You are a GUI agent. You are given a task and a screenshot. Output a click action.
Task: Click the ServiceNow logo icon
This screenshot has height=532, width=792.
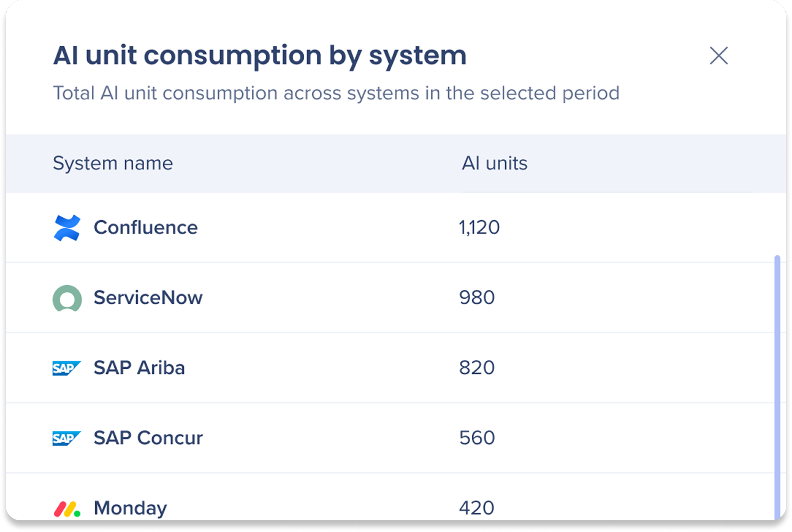click(67, 298)
